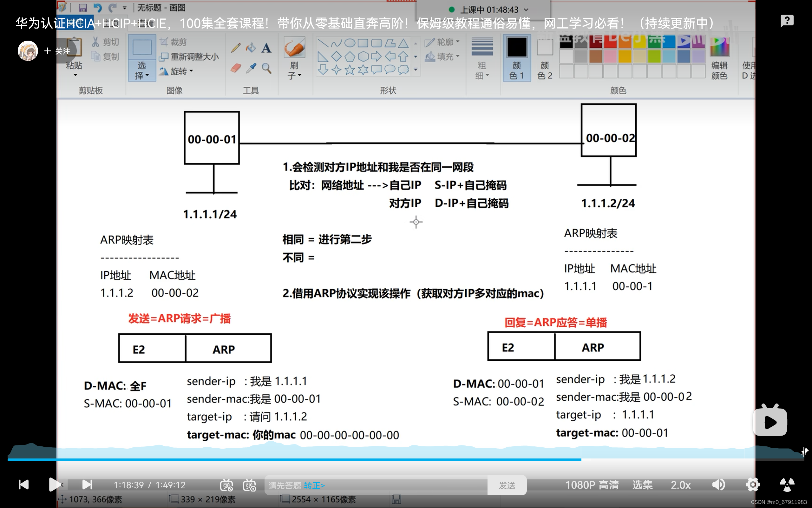Skip to the next video
812x508 pixels.
[87, 485]
